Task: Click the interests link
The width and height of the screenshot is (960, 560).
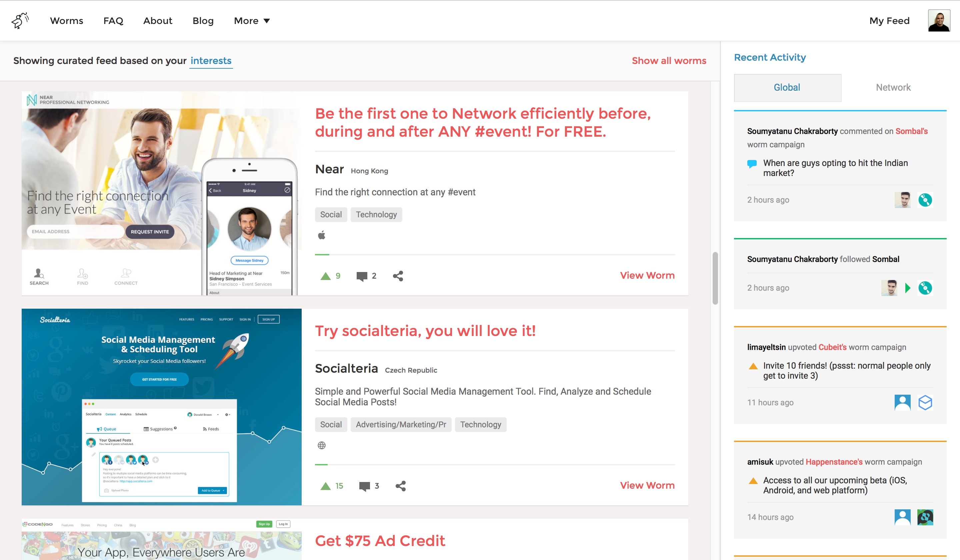Action: tap(211, 61)
